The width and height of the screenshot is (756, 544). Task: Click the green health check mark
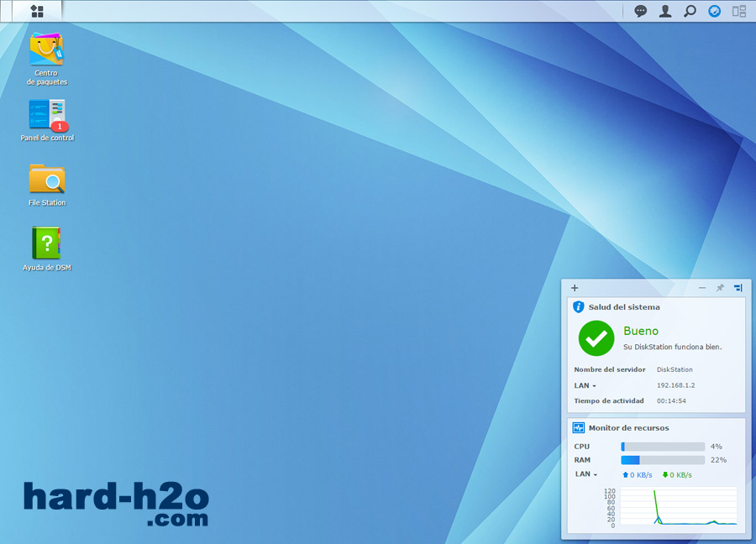tap(596, 338)
